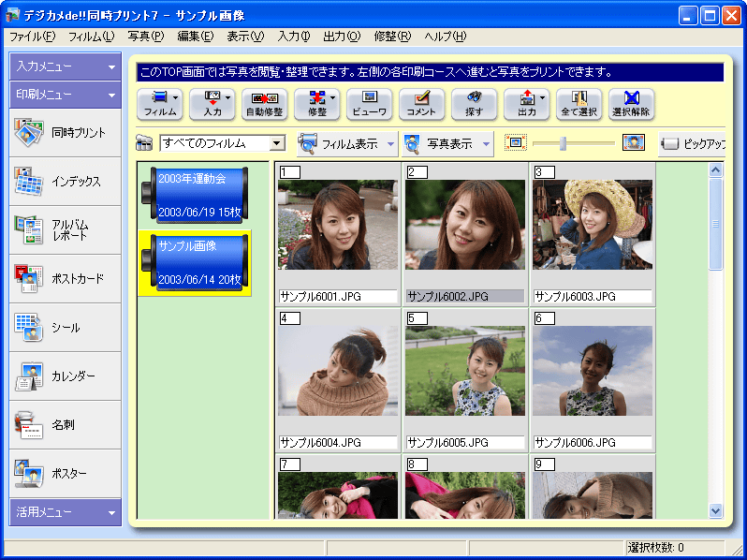
Task: Select photo thumbnail サンプル6004.JPG
Action: 338,371
